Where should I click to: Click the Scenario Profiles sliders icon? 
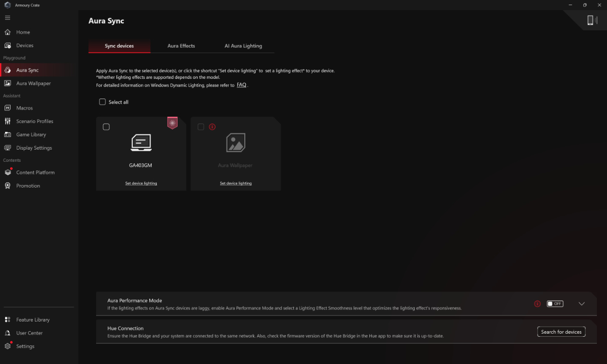point(8,121)
